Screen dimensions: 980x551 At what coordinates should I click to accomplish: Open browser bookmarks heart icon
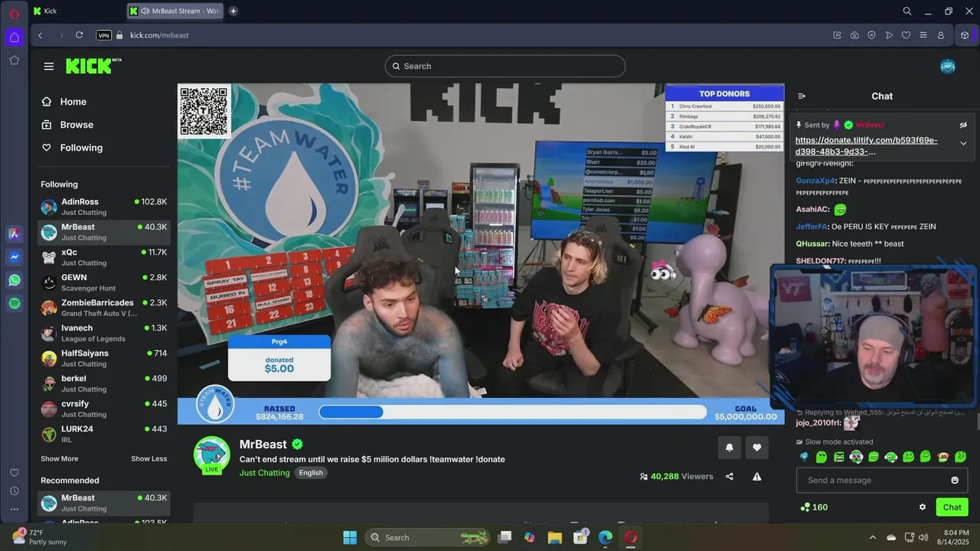(x=906, y=35)
